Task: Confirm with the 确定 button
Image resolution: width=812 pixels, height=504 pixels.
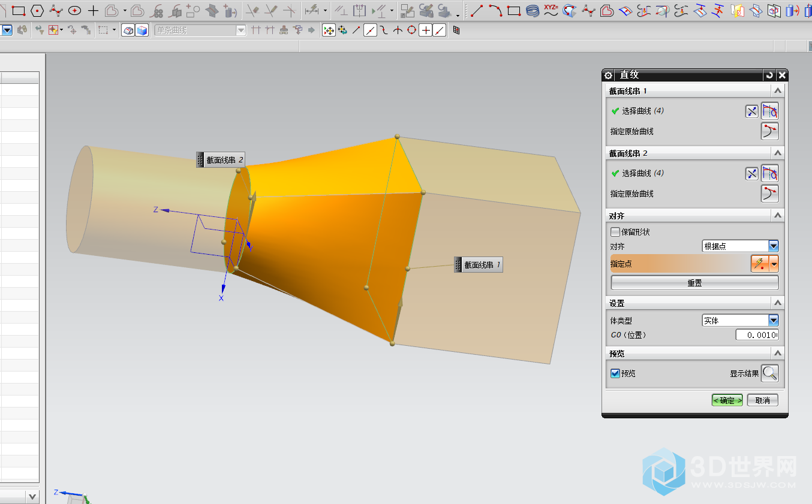Action: point(727,400)
